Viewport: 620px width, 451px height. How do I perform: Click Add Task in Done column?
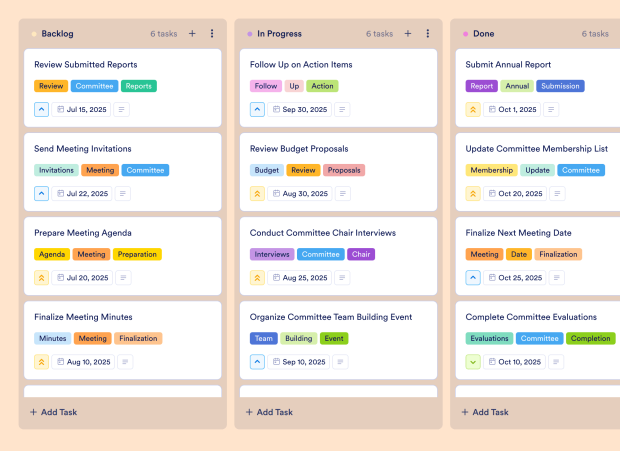(485, 412)
